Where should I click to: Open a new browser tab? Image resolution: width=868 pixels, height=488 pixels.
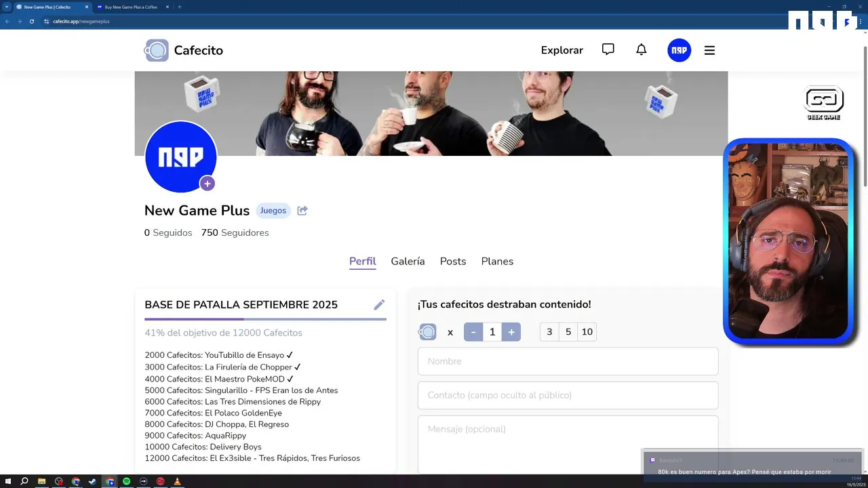coord(179,7)
